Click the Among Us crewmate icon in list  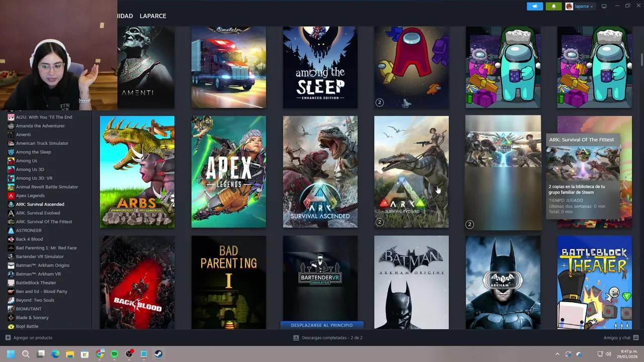coord(11,161)
